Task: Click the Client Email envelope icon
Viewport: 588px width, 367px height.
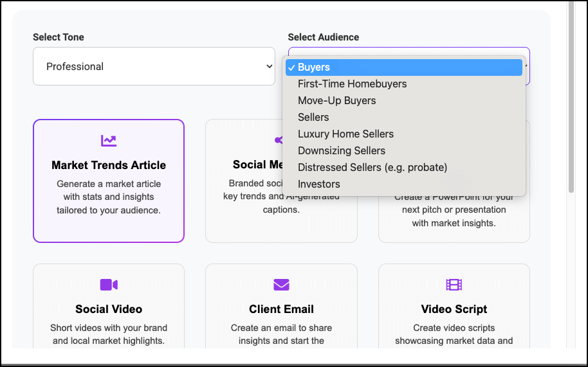Action: tap(281, 285)
